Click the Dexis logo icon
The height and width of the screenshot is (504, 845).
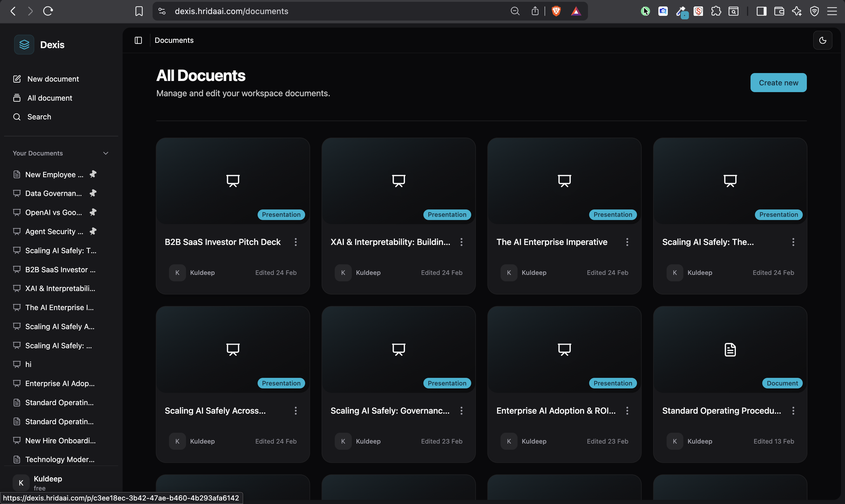click(x=24, y=45)
